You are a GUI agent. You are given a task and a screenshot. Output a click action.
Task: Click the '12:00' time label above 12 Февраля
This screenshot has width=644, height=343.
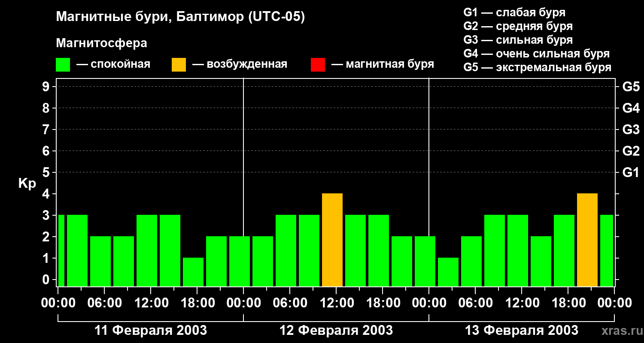point(336,303)
